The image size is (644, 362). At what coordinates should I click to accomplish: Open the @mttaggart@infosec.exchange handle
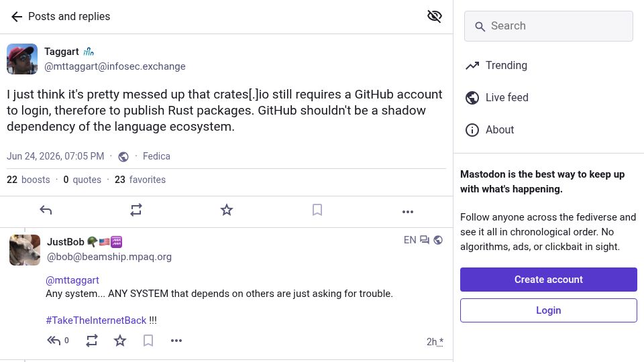point(115,66)
